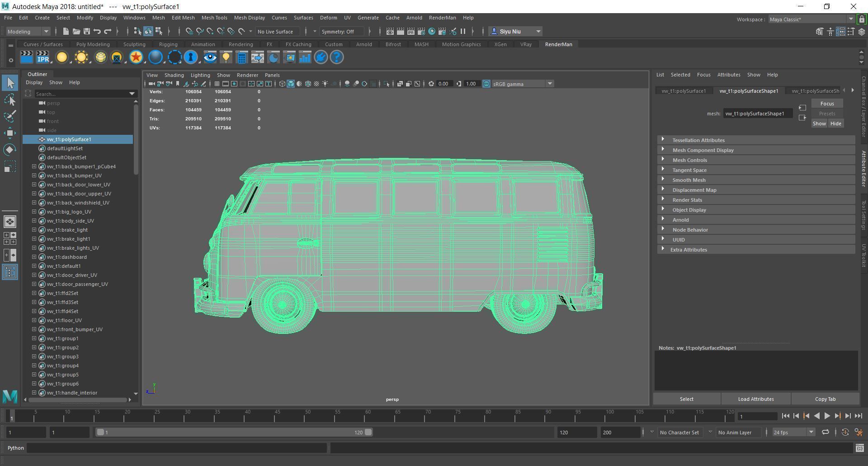Open the sRGB gamma view transform dropdown
This screenshot has height=466, width=868.
(x=523, y=84)
